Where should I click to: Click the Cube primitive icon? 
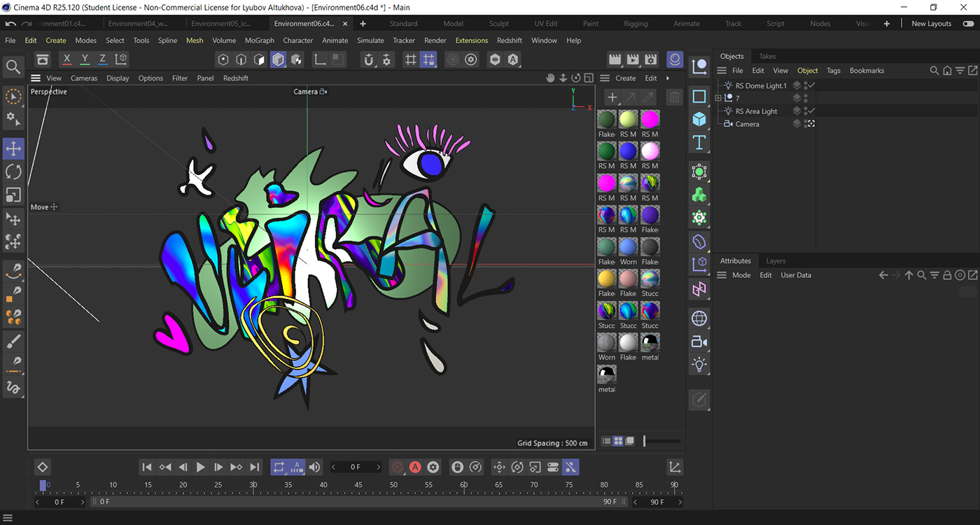tap(699, 119)
